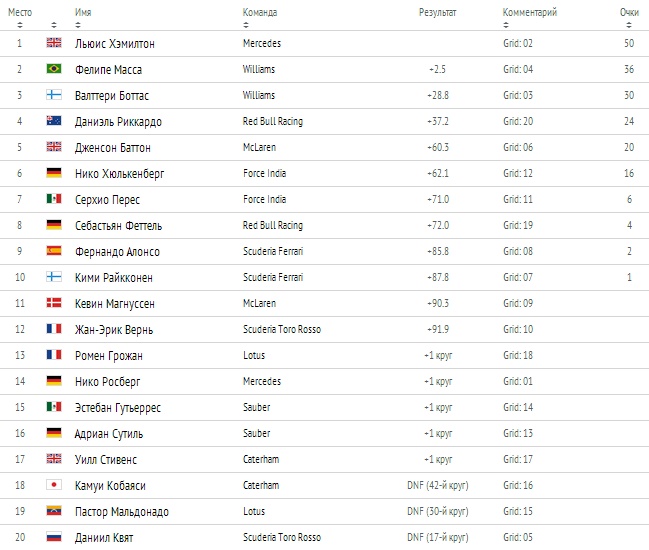Sort table by Место column arrows
The height and width of the screenshot is (550, 649).
[20, 25]
